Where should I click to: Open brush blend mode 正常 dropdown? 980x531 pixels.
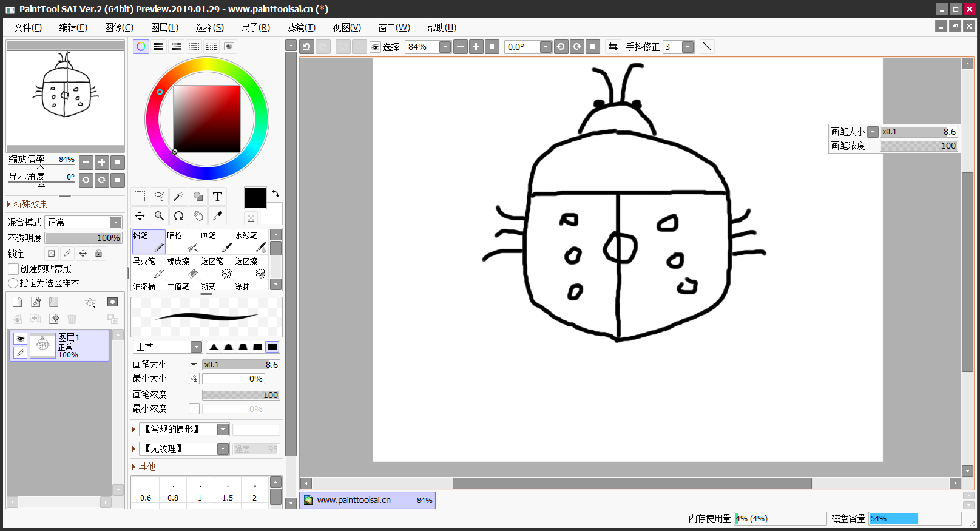click(196, 347)
